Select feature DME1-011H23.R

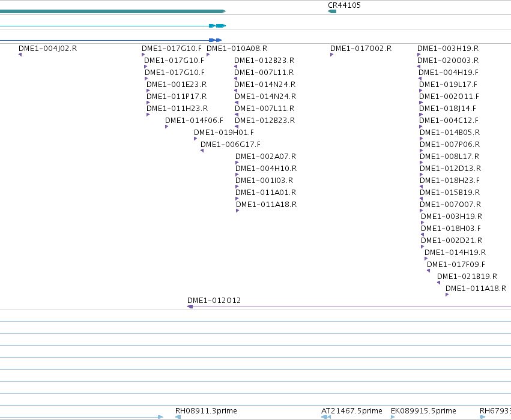[177, 109]
